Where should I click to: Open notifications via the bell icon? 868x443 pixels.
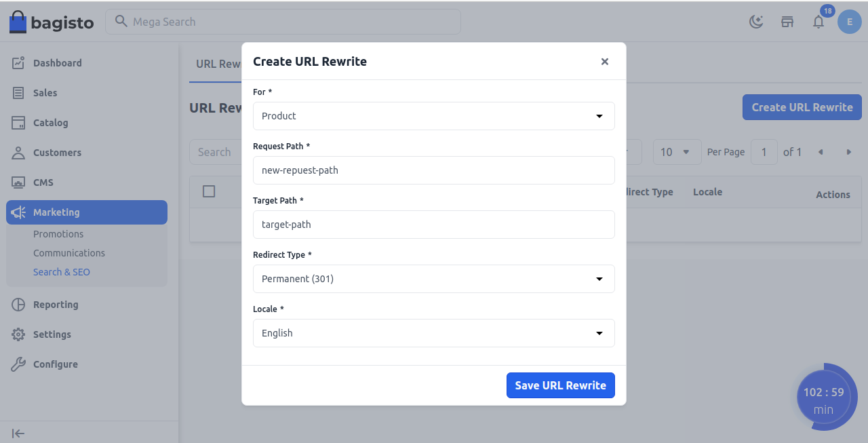pos(818,21)
